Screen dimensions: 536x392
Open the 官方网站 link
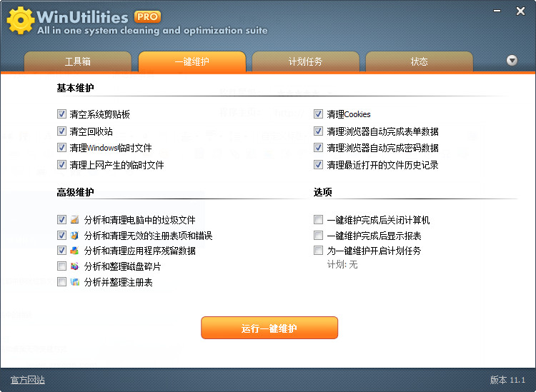[28, 380]
